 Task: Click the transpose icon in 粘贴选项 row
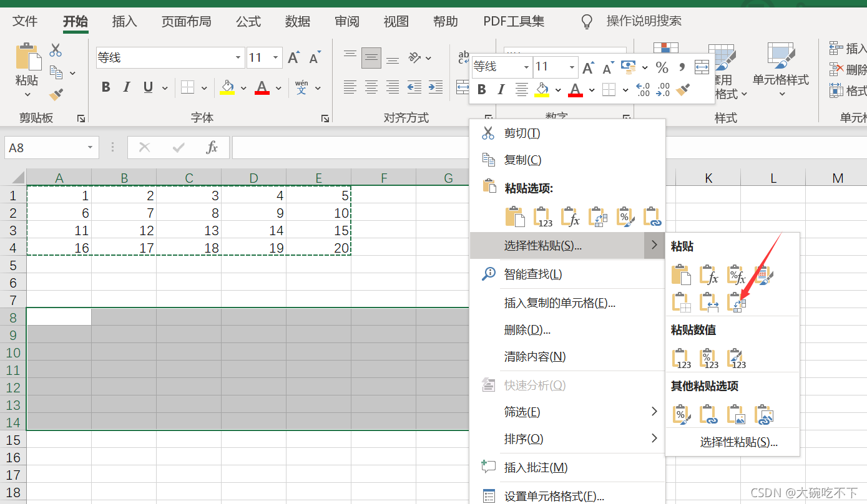click(597, 216)
